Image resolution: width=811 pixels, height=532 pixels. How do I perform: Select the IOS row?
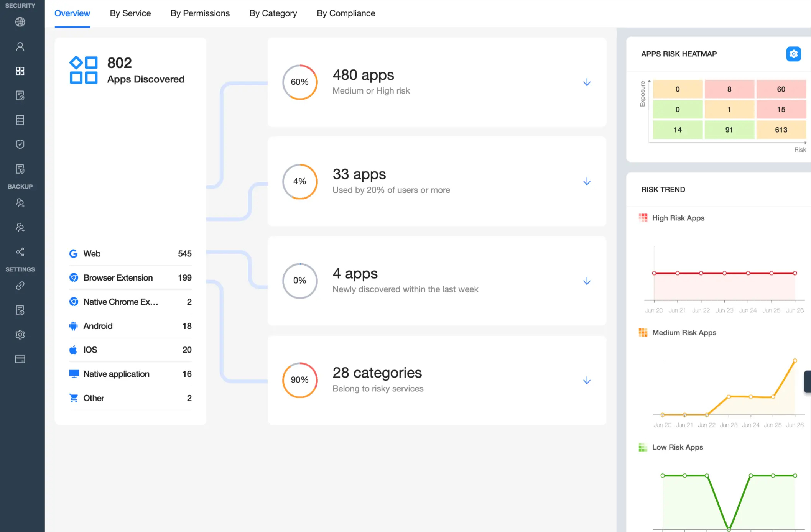tap(130, 350)
